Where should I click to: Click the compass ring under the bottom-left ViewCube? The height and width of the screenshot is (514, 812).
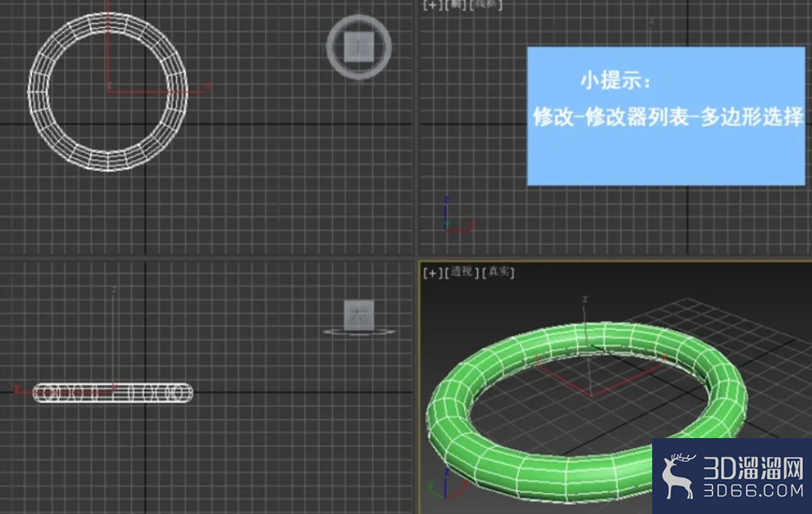(359, 332)
